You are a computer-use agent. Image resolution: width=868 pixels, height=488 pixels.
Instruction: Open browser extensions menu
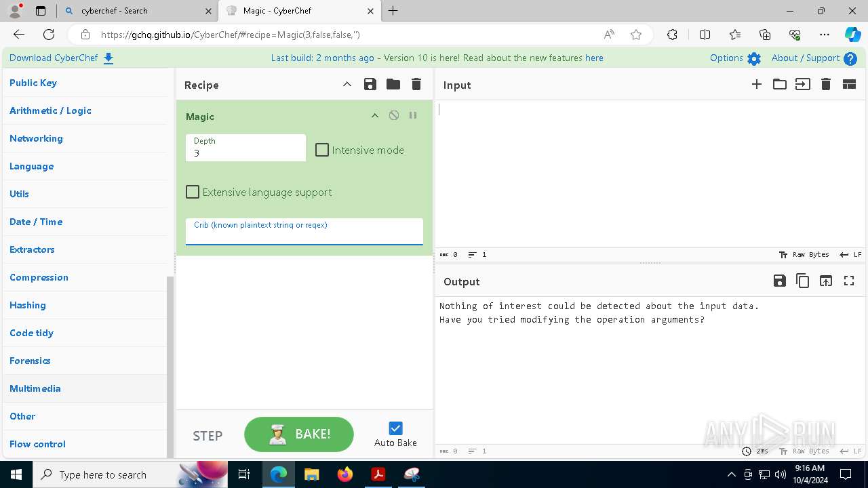tap(672, 35)
